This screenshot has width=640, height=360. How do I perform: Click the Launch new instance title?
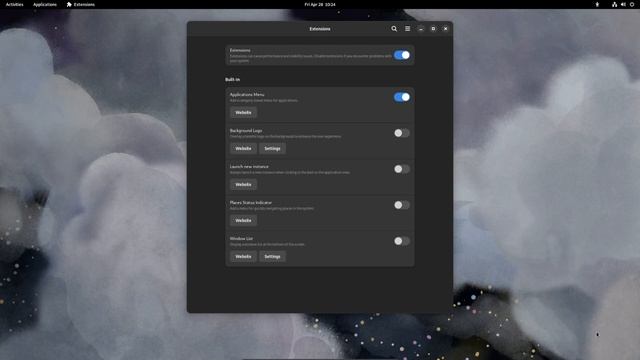tap(249, 167)
